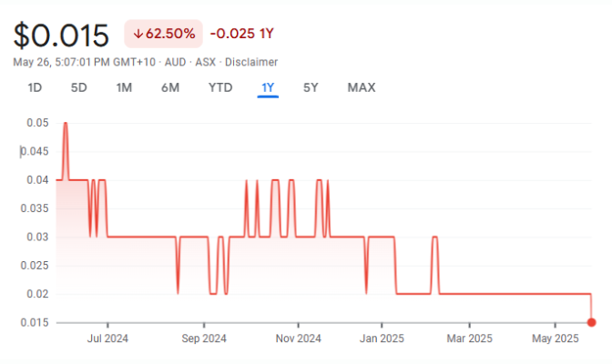Click the chart peak at 0.05

66,124
